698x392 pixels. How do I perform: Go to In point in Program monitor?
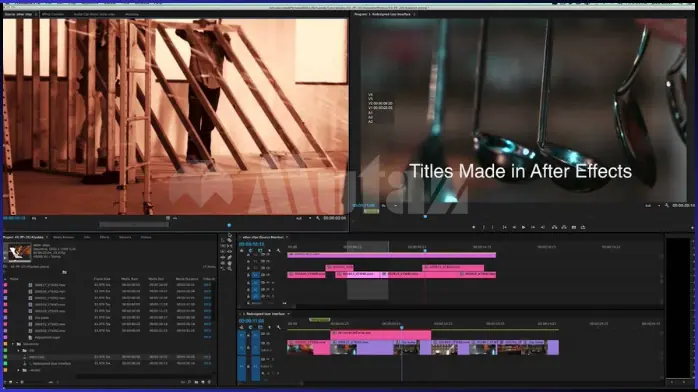pos(504,227)
